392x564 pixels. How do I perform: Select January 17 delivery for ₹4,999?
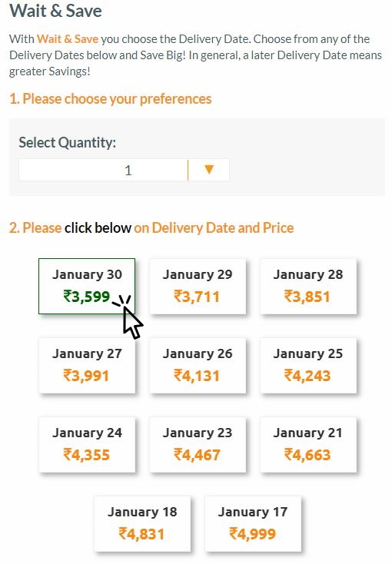coord(253,523)
